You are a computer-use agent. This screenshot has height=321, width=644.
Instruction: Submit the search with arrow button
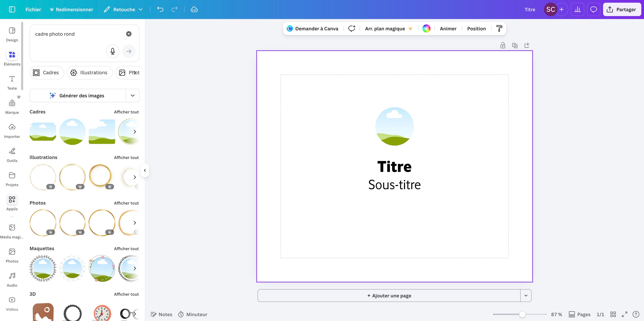coord(129,51)
